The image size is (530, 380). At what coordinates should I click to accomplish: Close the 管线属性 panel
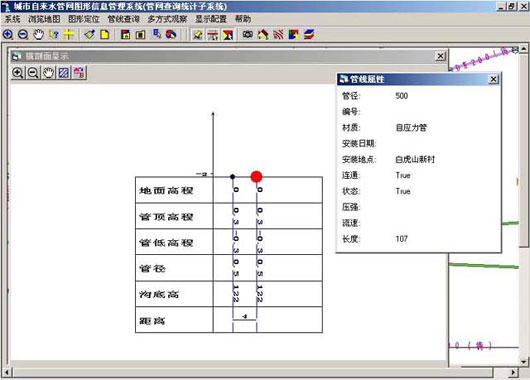[493, 79]
